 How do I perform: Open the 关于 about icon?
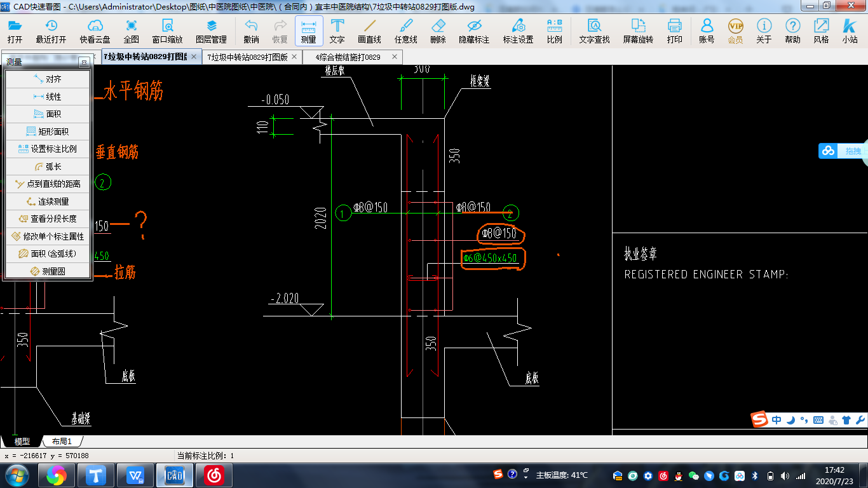[764, 31]
